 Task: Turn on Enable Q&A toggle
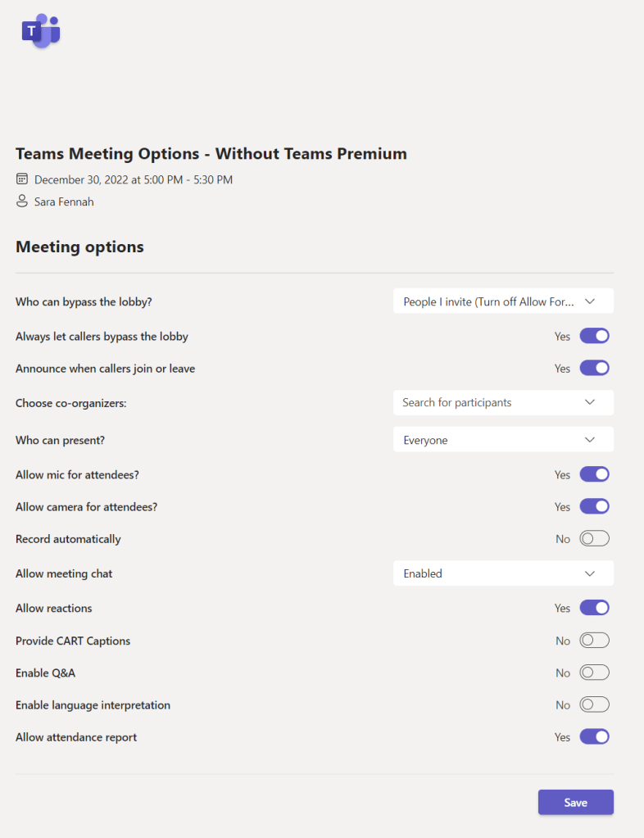pyautogui.click(x=594, y=673)
